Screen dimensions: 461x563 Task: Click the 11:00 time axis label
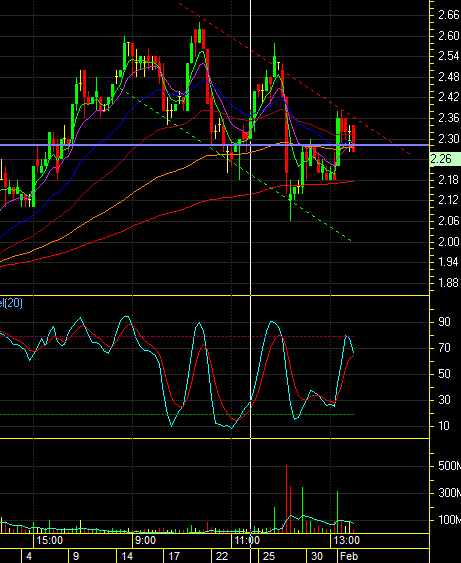click(x=247, y=540)
